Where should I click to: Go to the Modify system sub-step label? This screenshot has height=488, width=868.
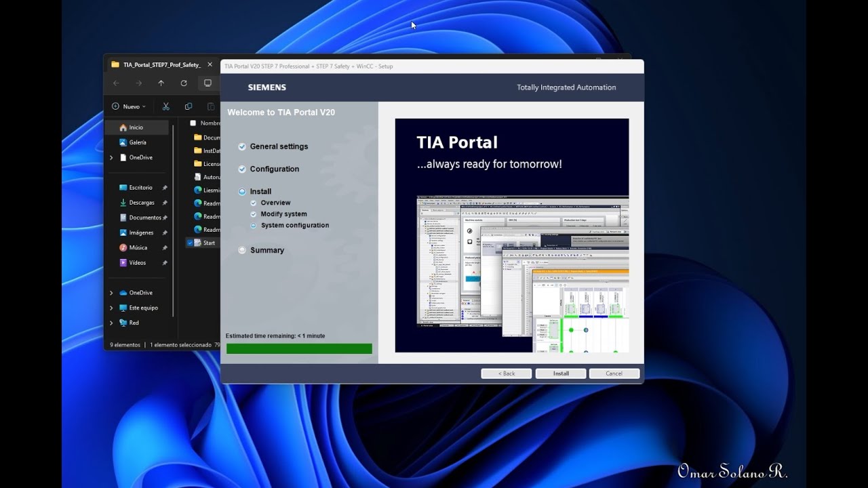click(283, 214)
